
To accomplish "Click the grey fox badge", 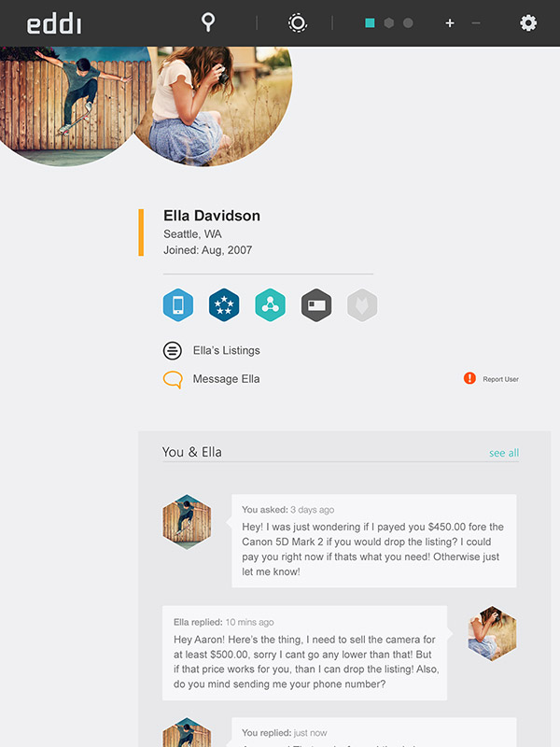I will 362,305.
